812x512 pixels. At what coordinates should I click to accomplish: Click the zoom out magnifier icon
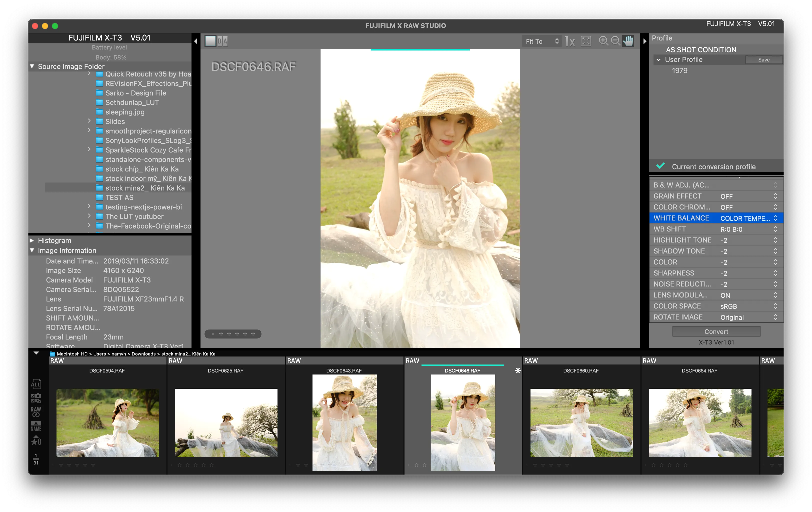(x=615, y=41)
